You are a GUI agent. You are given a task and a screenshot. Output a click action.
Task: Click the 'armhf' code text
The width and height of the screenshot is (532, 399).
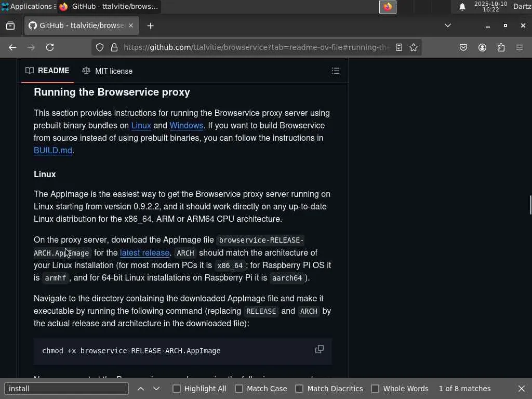pos(55,278)
